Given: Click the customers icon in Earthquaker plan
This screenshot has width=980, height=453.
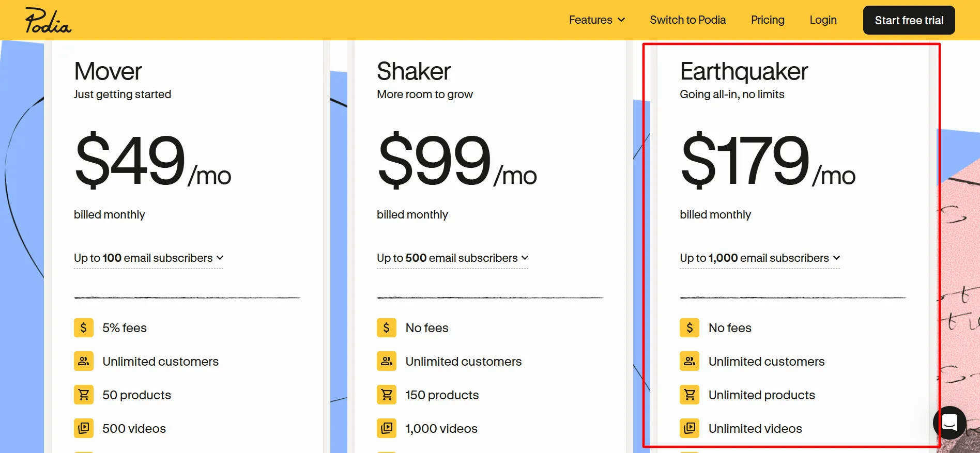Looking at the screenshot, I should [x=690, y=361].
